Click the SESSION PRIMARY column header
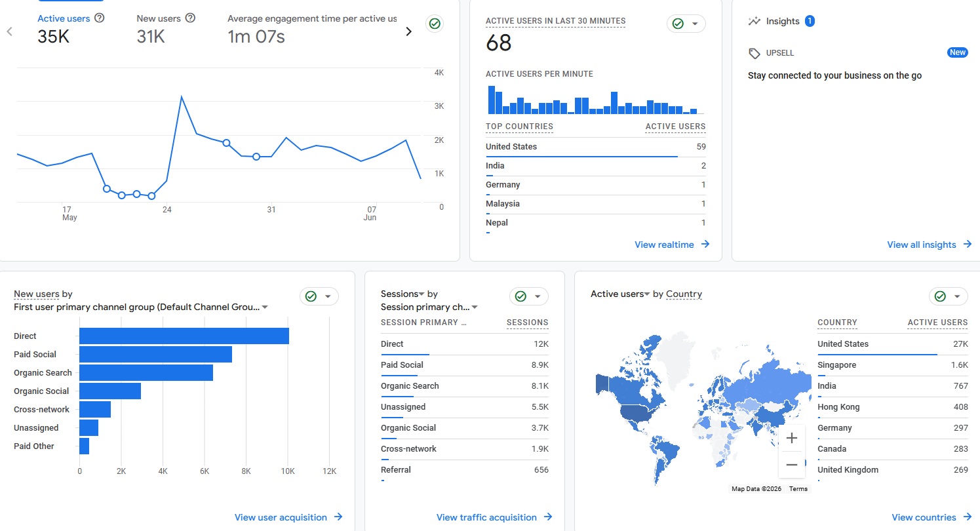The height and width of the screenshot is (531, 980). (x=423, y=323)
